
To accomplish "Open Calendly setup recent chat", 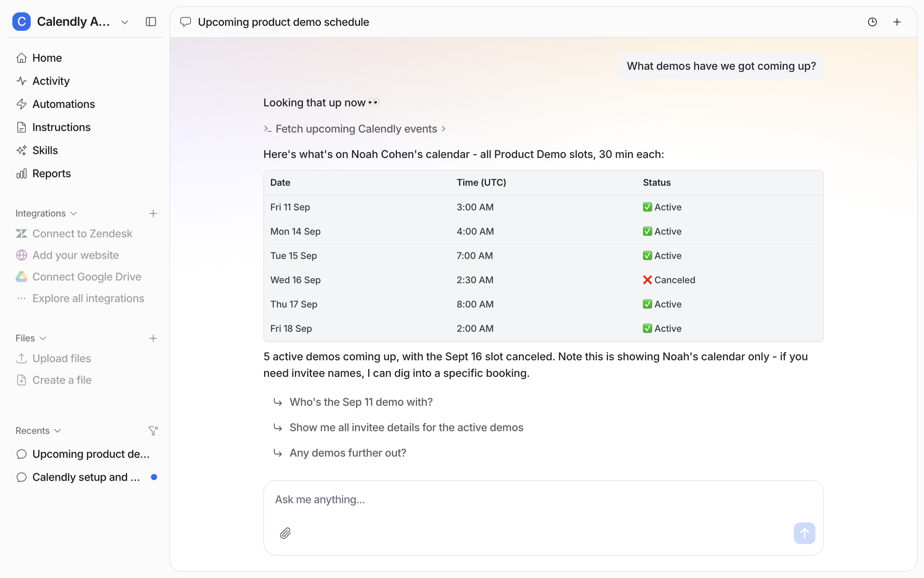I will (85, 477).
